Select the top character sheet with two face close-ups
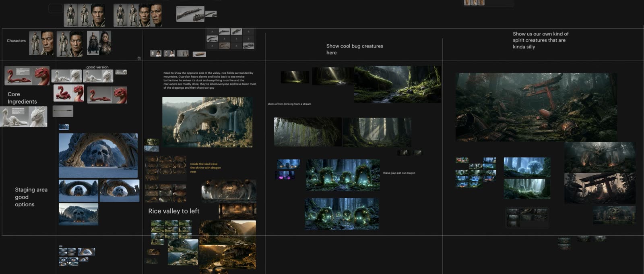This screenshot has width=644, height=274. point(138,15)
